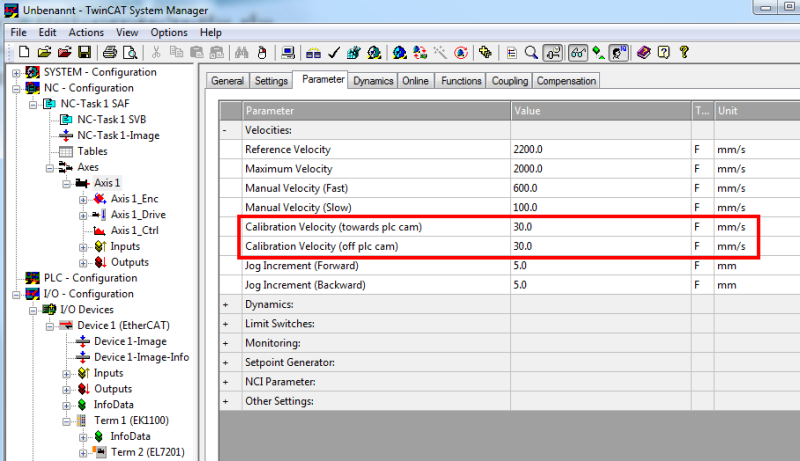This screenshot has height=461, width=800.
Task: Click the New document toolbar icon
Action: [x=24, y=52]
